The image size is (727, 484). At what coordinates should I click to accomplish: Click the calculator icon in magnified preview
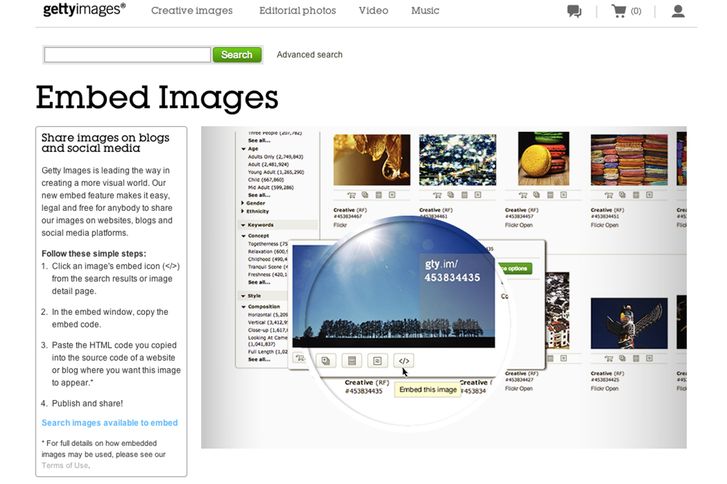pyautogui.click(x=351, y=361)
